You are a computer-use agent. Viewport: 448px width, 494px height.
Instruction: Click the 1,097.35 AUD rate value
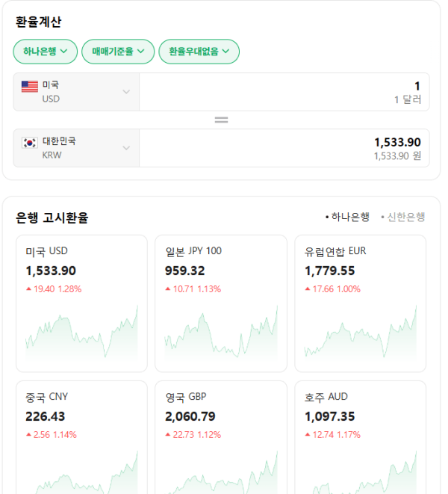tap(329, 416)
